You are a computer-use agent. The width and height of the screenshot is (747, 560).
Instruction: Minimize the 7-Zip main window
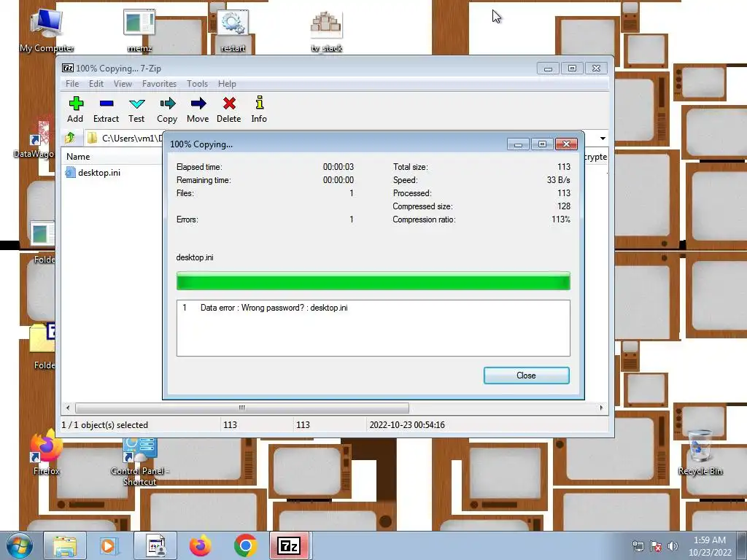(548, 69)
